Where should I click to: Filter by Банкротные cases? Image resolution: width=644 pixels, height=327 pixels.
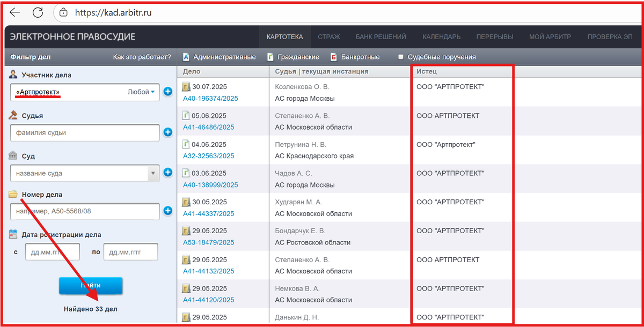point(355,57)
